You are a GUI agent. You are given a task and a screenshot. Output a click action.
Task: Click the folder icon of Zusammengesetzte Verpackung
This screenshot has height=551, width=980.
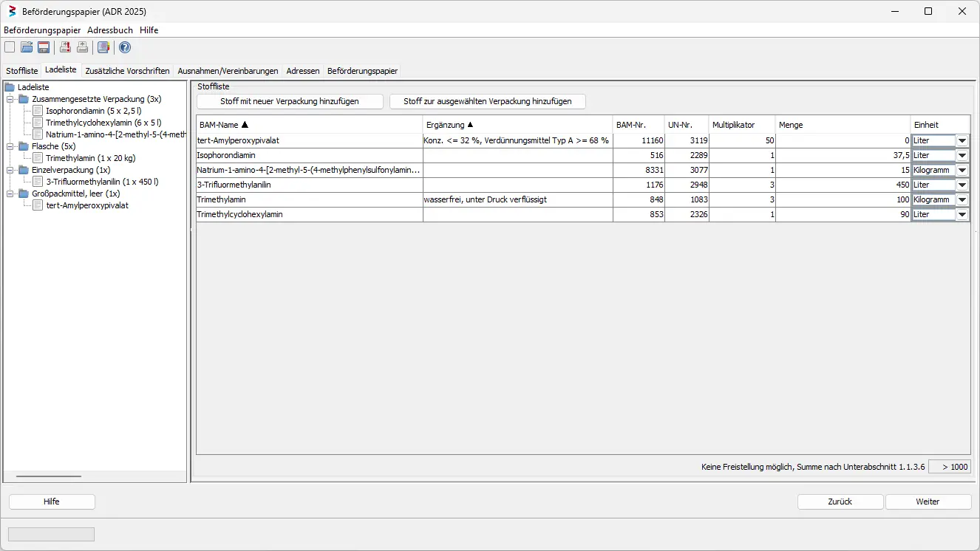click(24, 99)
